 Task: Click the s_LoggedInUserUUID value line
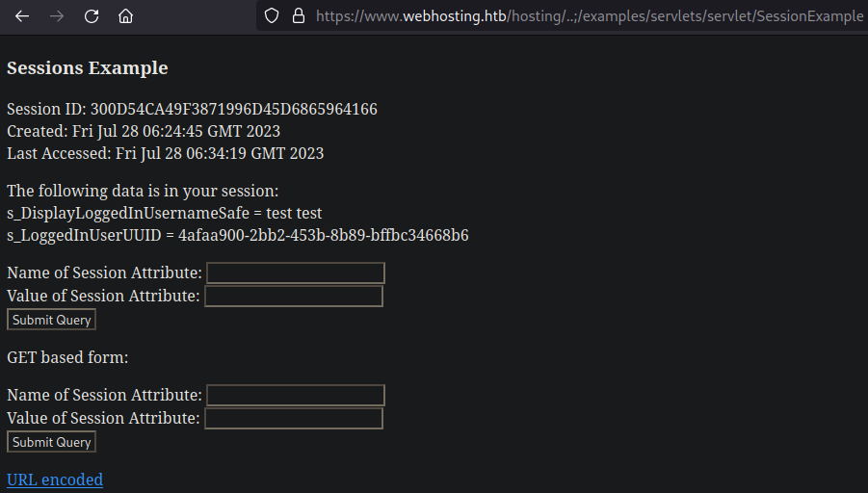point(238,235)
